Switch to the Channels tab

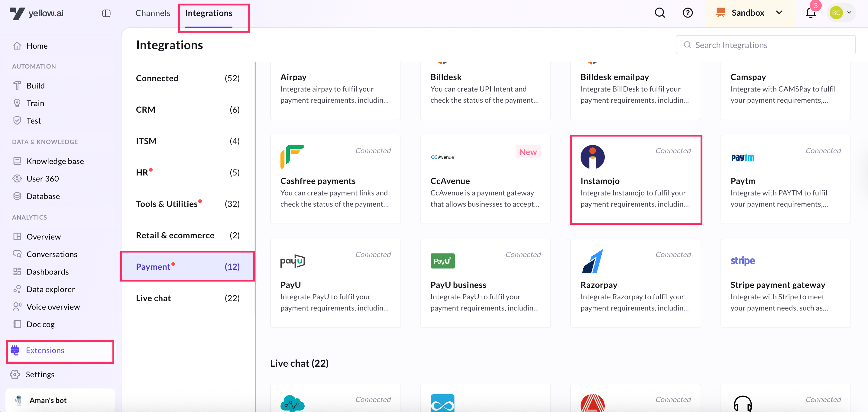(153, 13)
